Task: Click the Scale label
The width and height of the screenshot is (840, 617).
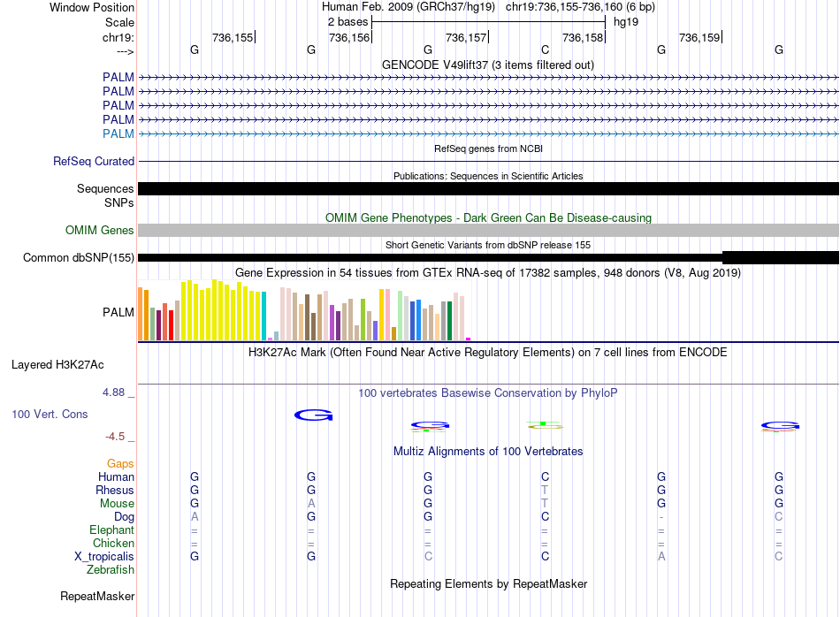Action: tap(119, 22)
